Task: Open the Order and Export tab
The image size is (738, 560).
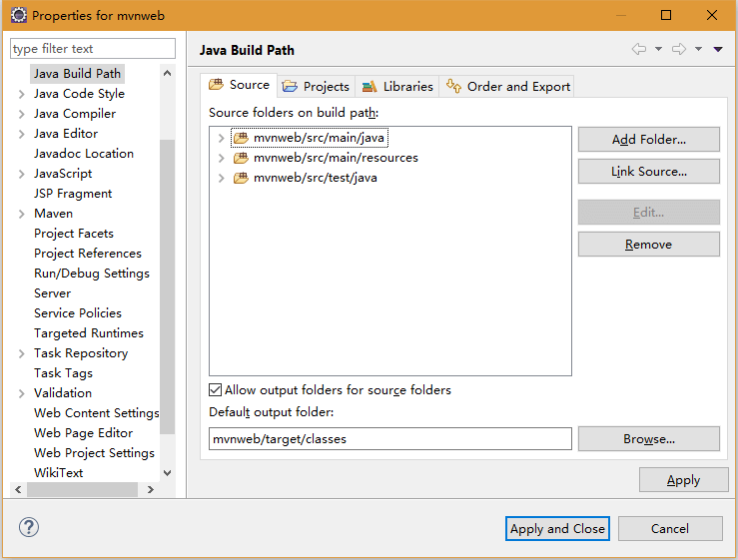Action: coord(507,87)
